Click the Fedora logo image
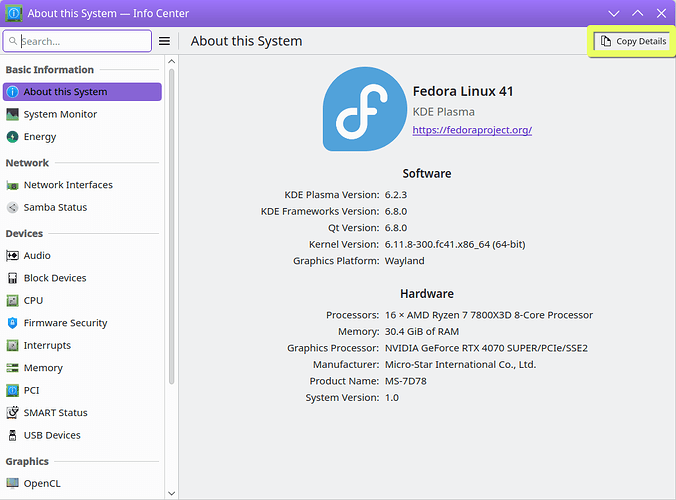Screen dimensions: 676x500 pos(365,109)
